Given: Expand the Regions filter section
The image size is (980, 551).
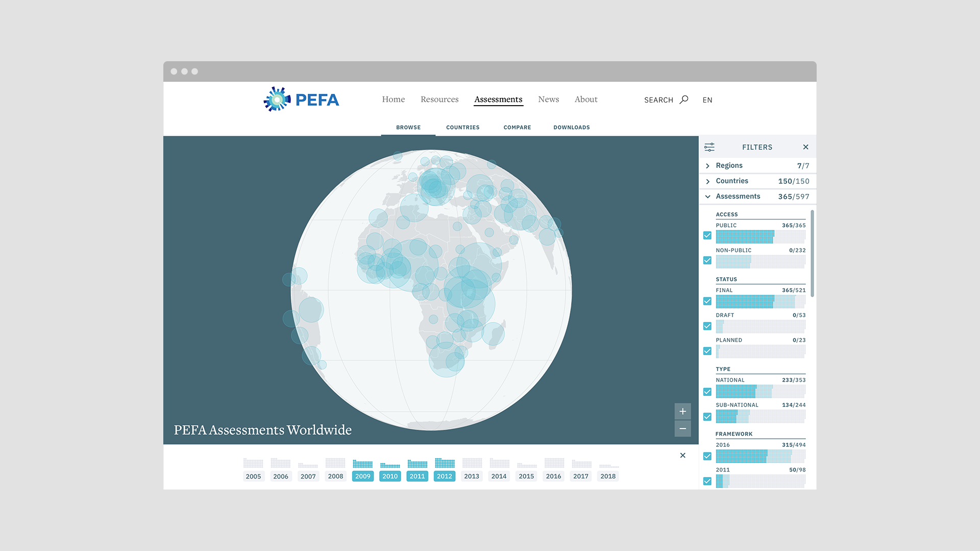Looking at the screenshot, I should (707, 166).
